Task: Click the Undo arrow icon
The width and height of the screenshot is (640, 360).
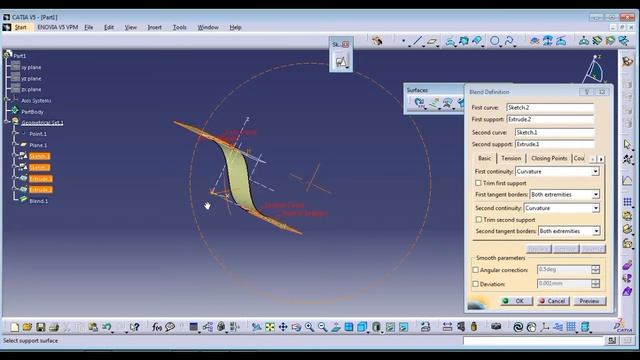Action: point(107,327)
